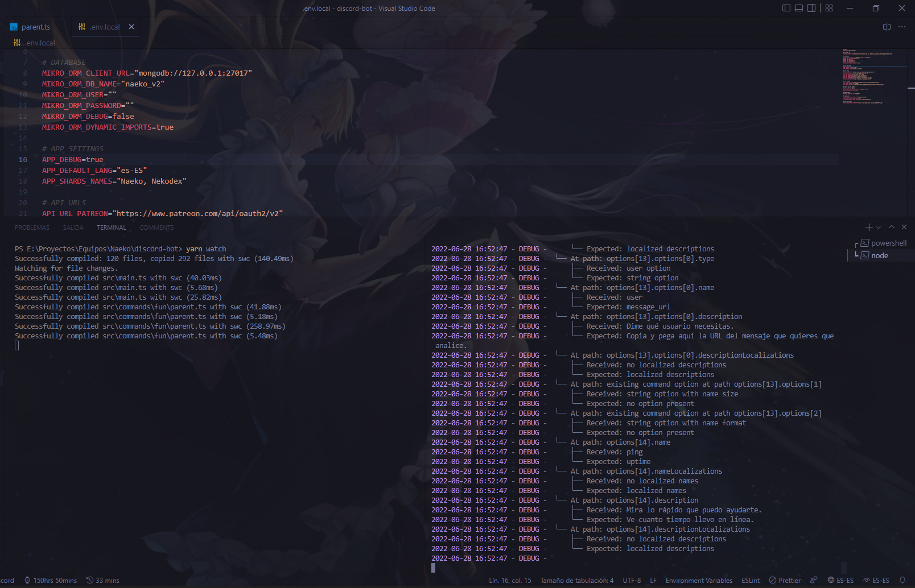The width and height of the screenshot is (915, 588).
Task: Open the Customize Layout grid icon
Action: 829,8
